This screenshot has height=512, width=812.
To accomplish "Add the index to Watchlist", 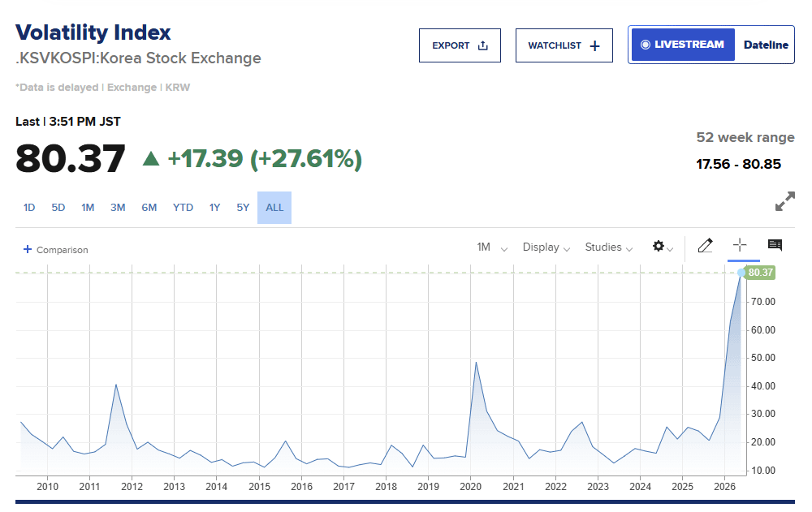I will click(564, 45).
